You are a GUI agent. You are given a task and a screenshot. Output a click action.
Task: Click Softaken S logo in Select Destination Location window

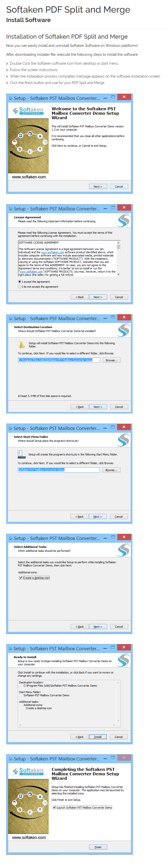(123, 330)
